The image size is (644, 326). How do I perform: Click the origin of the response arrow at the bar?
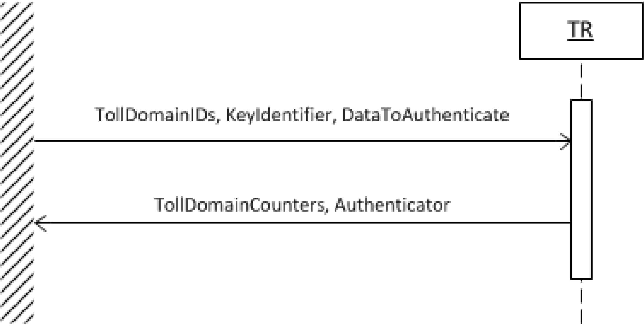coord(570,223)
